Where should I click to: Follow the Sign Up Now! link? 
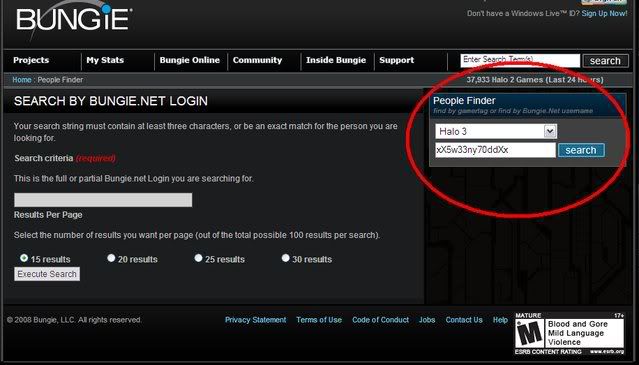click(604, 13)
